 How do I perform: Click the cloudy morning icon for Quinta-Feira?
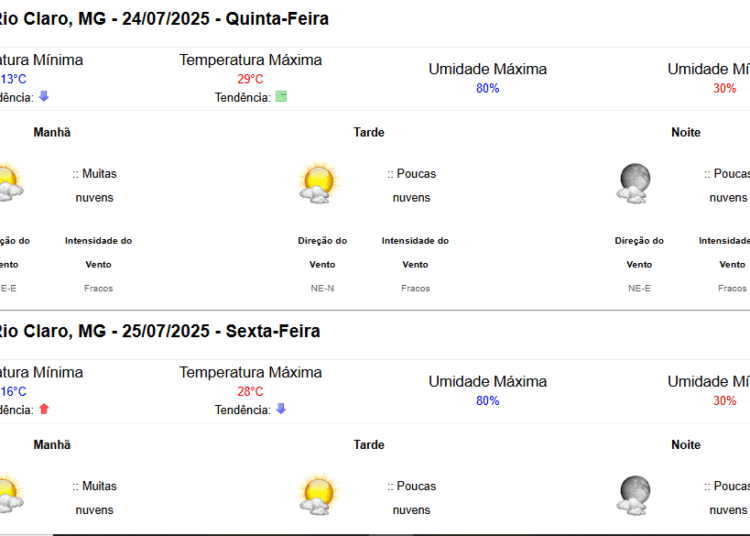[x=10, y=183]
